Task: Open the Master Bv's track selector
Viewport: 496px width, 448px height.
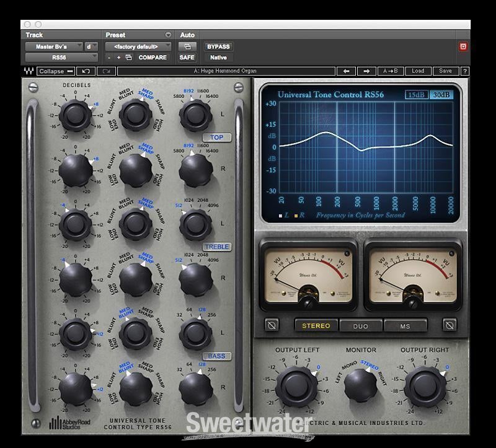Action: coord(54,46)
